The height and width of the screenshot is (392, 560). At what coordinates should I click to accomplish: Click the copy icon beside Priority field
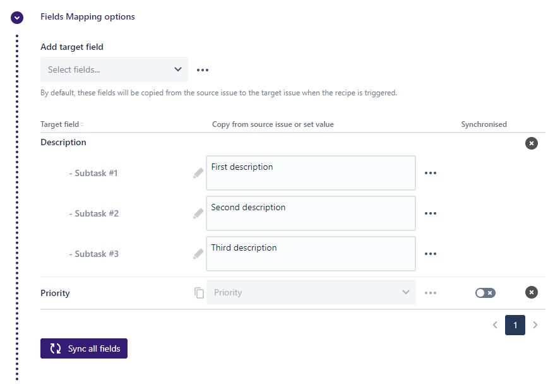(x=199, y=293)
